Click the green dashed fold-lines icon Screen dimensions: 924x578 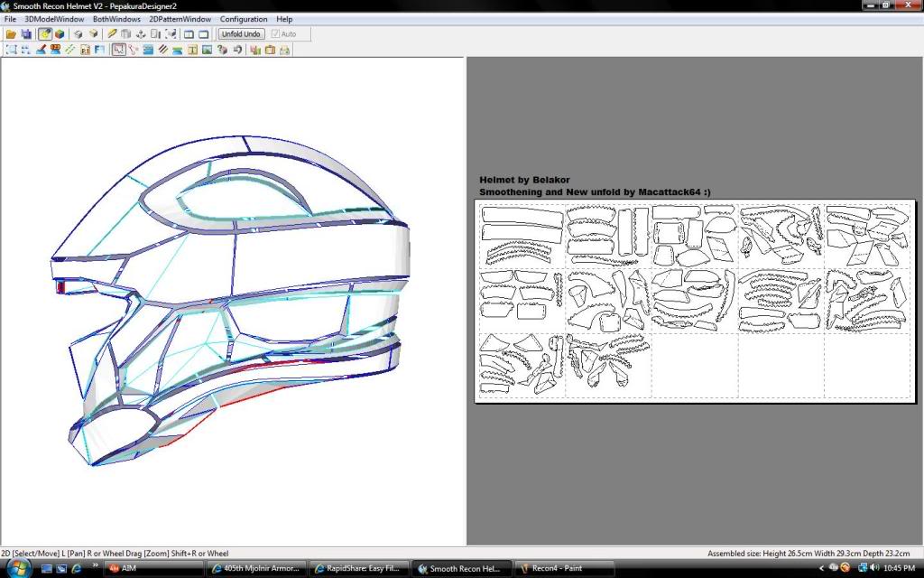point(70,50)
